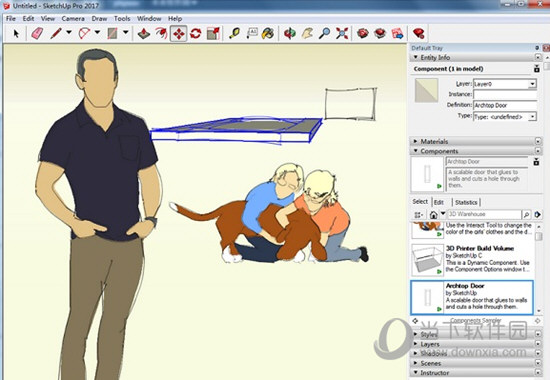Viewport: 550px width, 380px height.
Task: Open the Shape tool dropdown arrow
Action: (x=126, y=32)
